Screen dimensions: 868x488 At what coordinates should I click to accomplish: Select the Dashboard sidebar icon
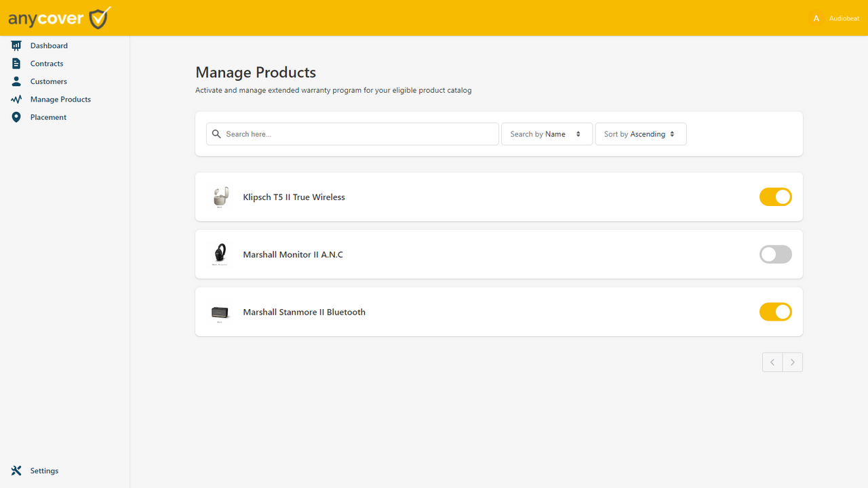(x=16, y=45)
